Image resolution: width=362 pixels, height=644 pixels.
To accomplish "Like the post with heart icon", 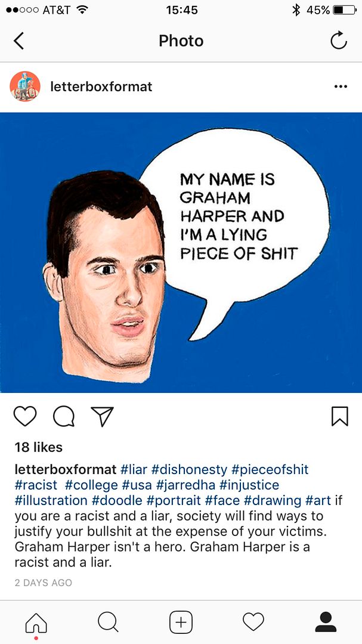I will point(25,416).
